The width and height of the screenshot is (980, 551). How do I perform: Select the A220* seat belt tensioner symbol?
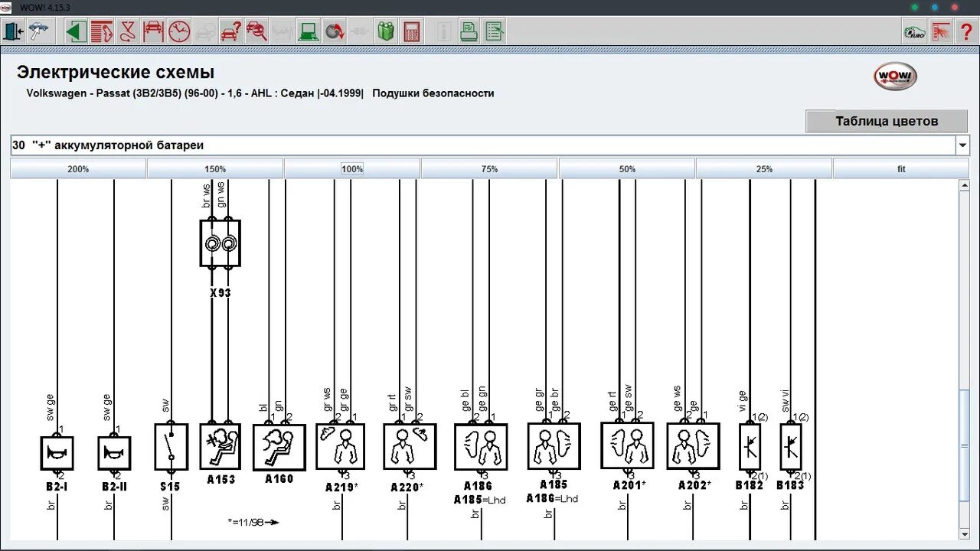tap(410, 447)
